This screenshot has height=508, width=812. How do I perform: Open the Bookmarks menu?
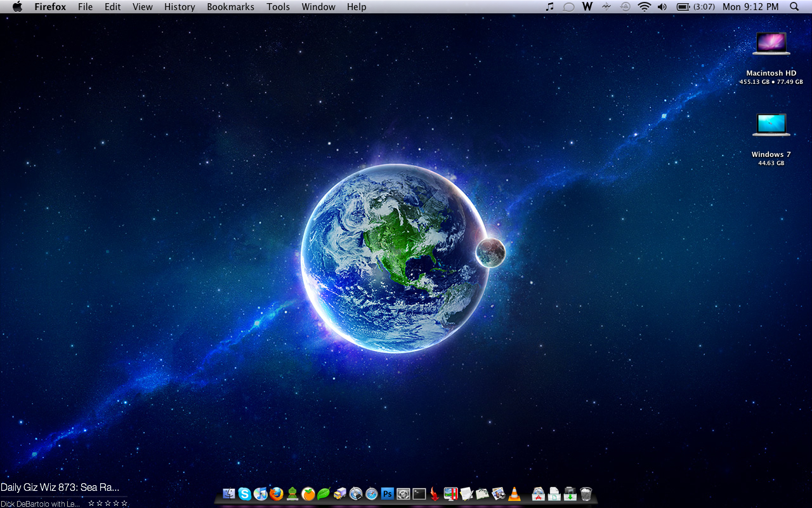coord(230,7)
